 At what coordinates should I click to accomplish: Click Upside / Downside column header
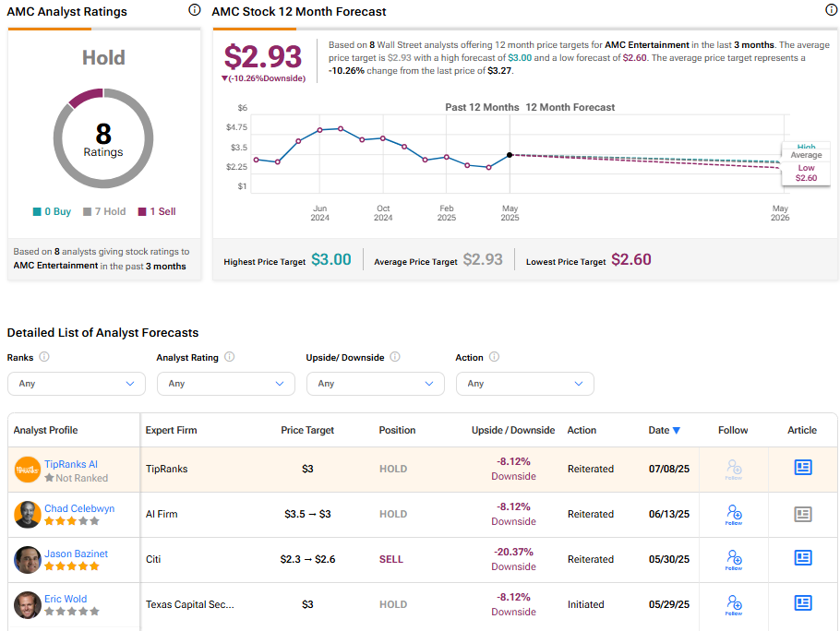[513, 430]
